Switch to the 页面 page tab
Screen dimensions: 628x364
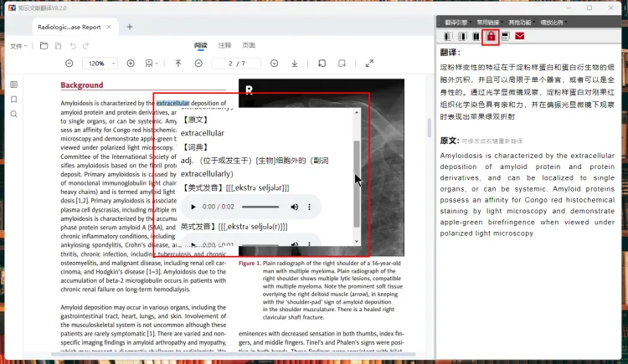tap(249, 45)
